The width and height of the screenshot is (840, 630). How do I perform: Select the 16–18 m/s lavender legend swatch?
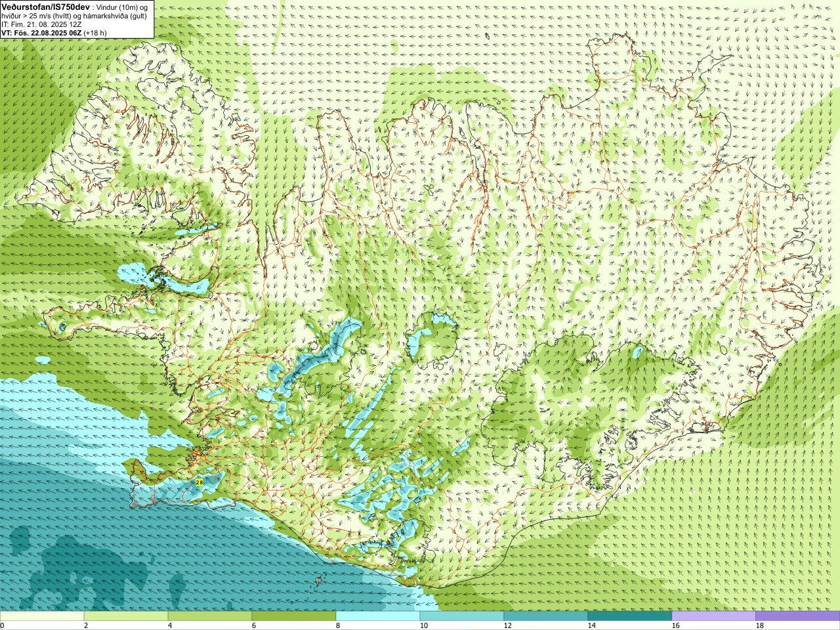point(714,616)
